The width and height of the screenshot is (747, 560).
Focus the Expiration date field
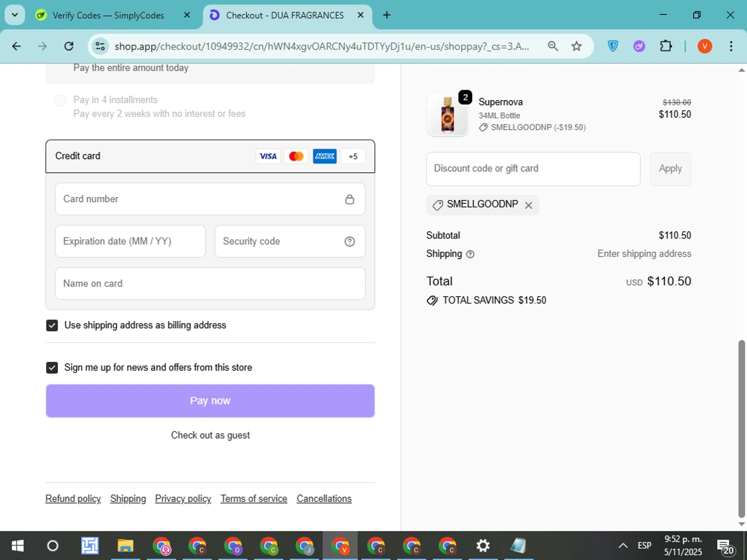click(130, 241)
